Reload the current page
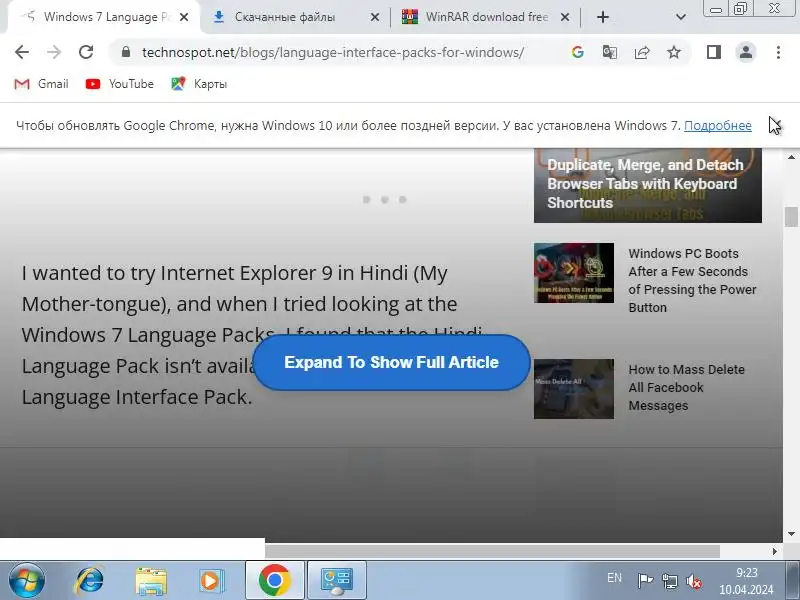800x600 pixels. pos(86,52)
